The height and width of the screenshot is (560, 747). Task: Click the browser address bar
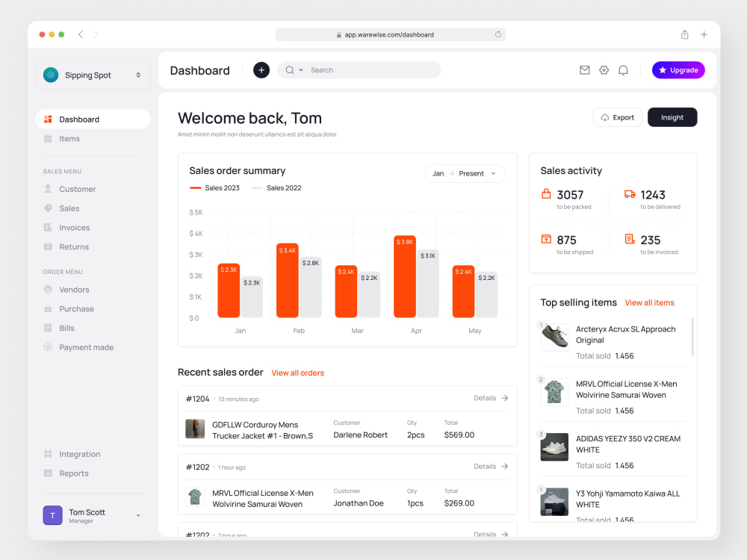click(x=390, y=34)
